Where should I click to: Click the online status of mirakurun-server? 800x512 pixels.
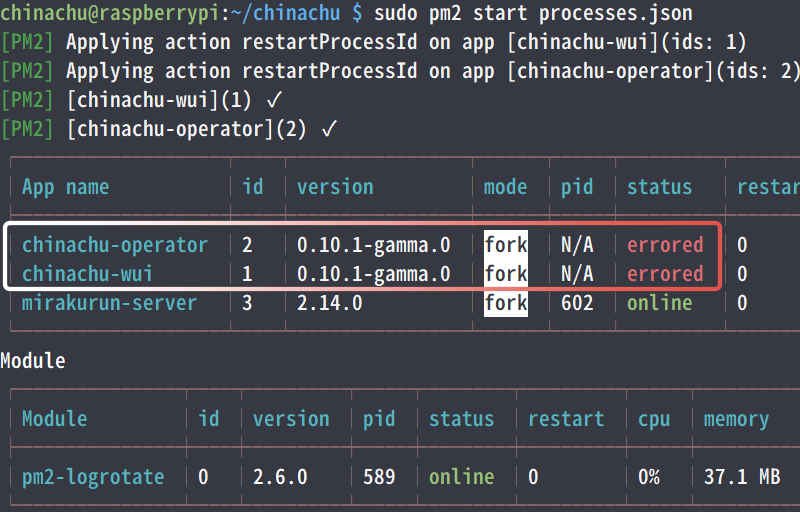[659, 303]
